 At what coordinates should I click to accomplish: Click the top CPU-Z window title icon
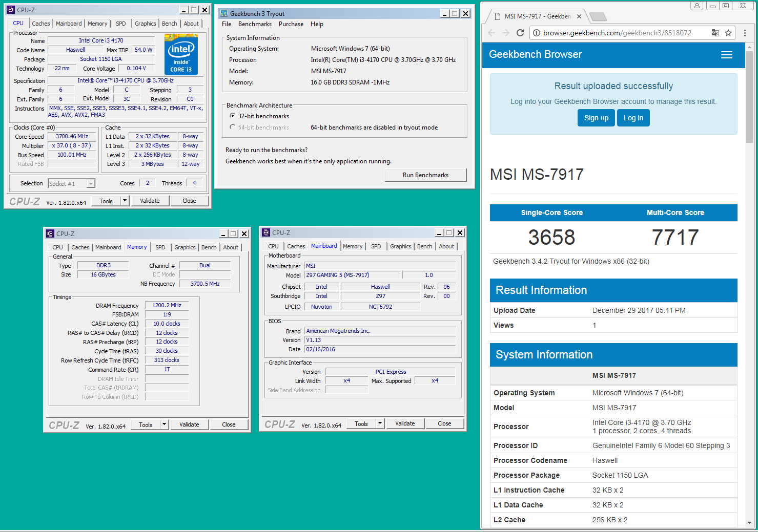click(x=11, y=10)
